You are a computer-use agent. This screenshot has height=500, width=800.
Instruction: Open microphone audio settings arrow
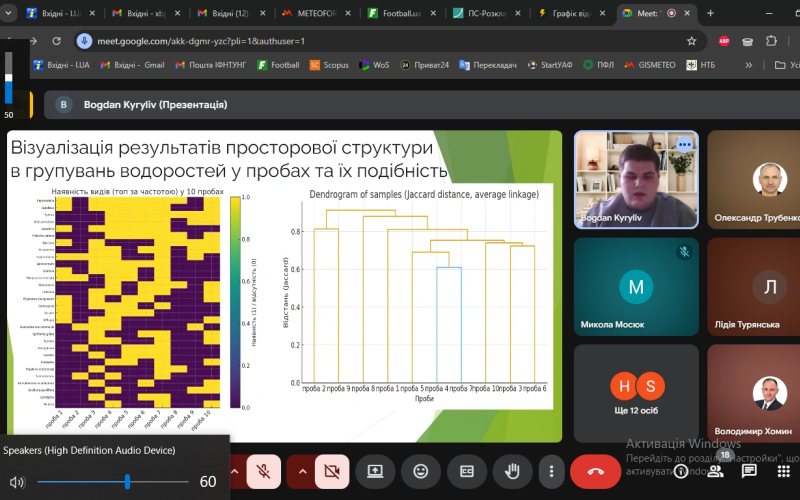(235, 471)
